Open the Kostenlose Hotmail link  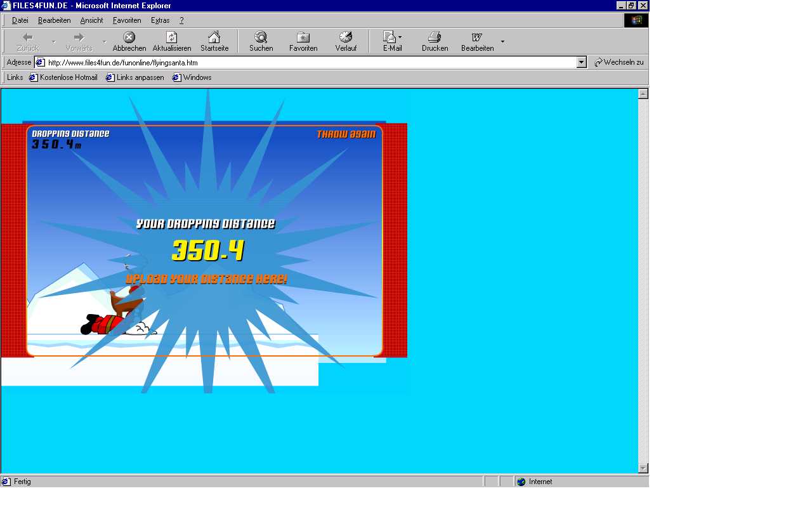tap(63, 77)
